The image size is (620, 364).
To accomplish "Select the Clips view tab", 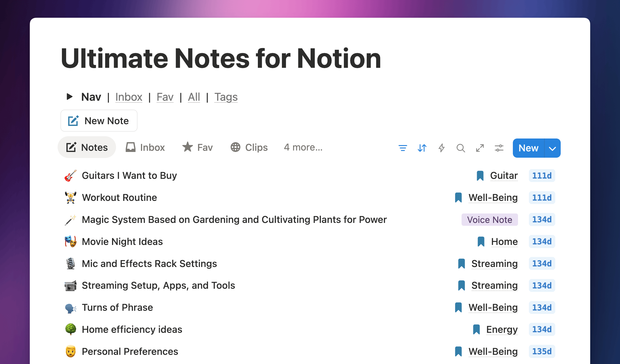I will coord(249,147).
